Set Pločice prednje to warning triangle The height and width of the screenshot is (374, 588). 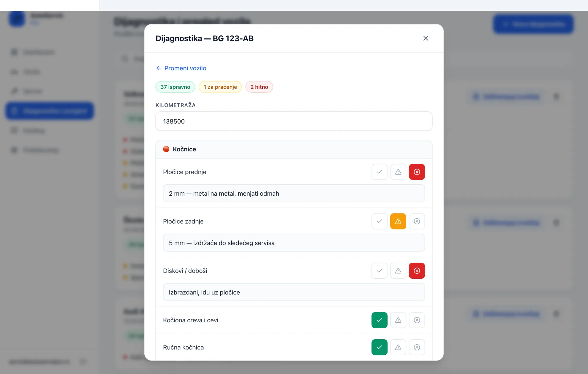click(x=398, y=172)
